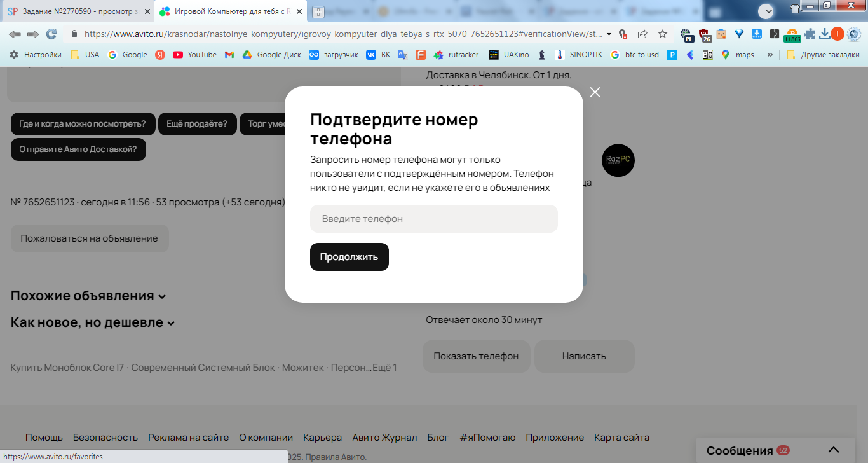Open the Yandex 'Я' bookmark icon

click(x=160, y=55)
